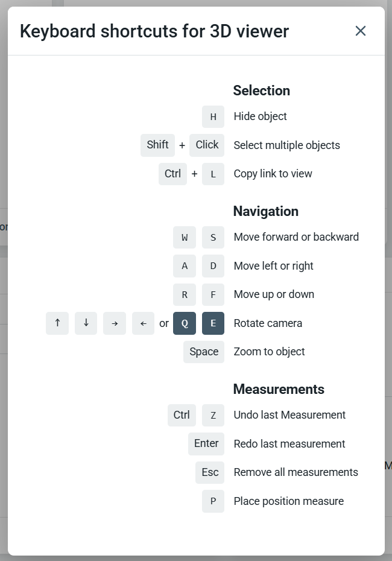Click the W key move forward badge
Image resolution: width=392 pixels, height=561 pixels.
[185, 237]
